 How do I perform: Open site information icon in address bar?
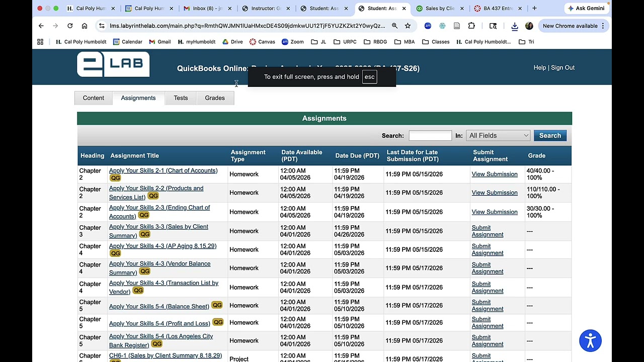[102, 26]
